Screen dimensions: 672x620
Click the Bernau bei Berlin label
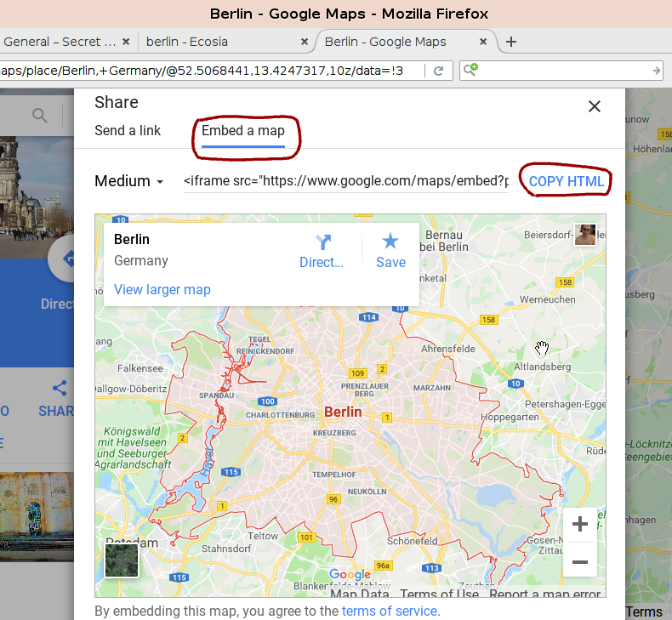tap(444, 241)
